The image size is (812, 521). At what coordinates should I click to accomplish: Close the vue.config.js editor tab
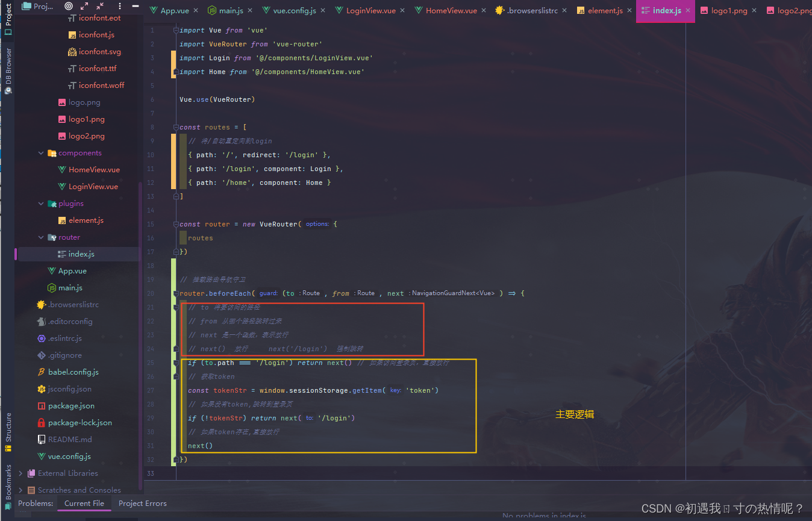[322, 11]
